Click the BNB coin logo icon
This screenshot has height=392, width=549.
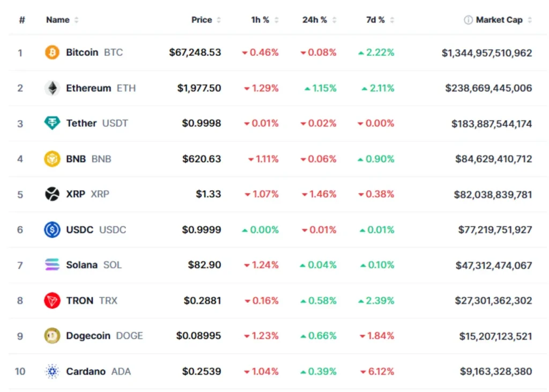(x=52, y=159)
